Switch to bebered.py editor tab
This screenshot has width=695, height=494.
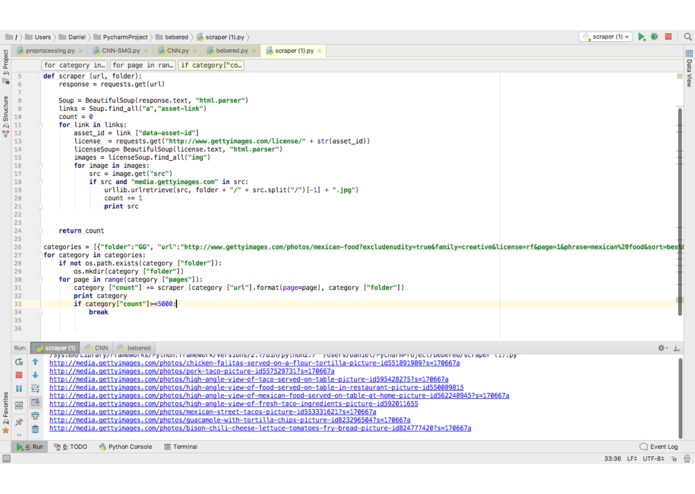point(231,51)
